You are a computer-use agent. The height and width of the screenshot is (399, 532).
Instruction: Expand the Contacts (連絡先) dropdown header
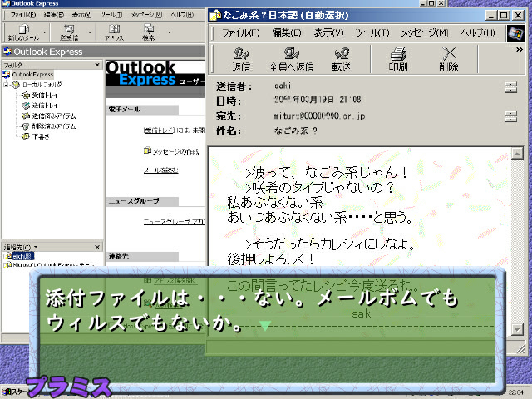coord(37,247)
